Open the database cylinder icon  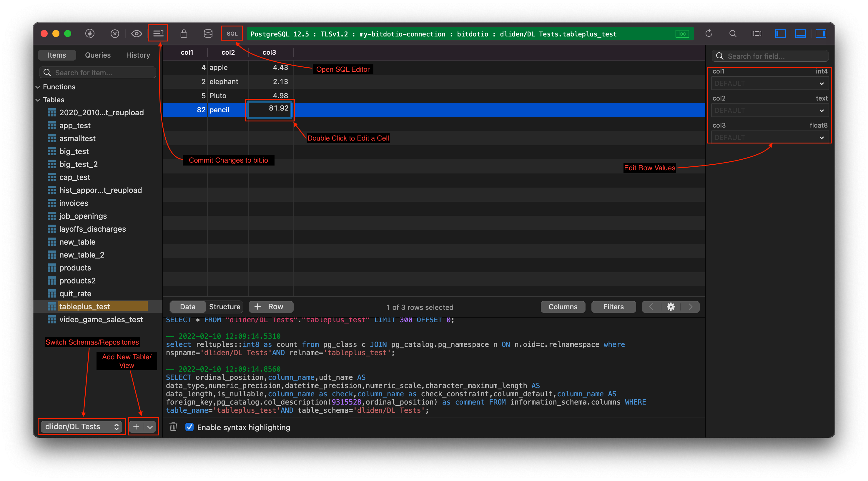point(208,33)
